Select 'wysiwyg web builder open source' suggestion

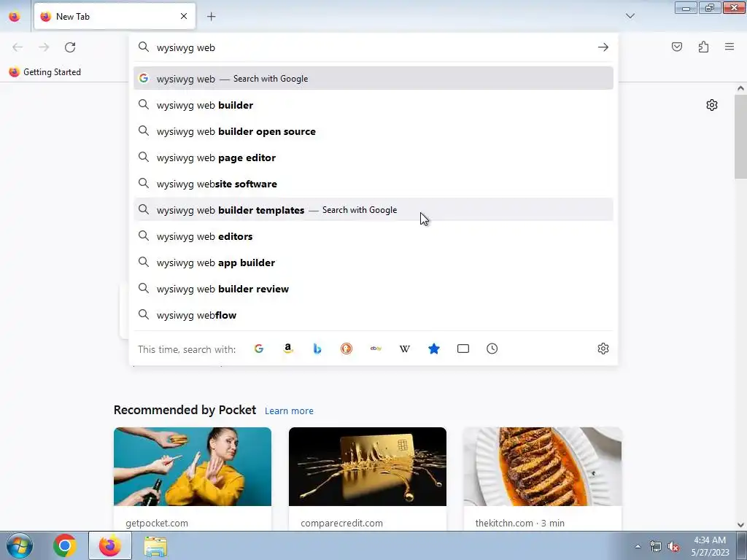click(x=373, y=131)
